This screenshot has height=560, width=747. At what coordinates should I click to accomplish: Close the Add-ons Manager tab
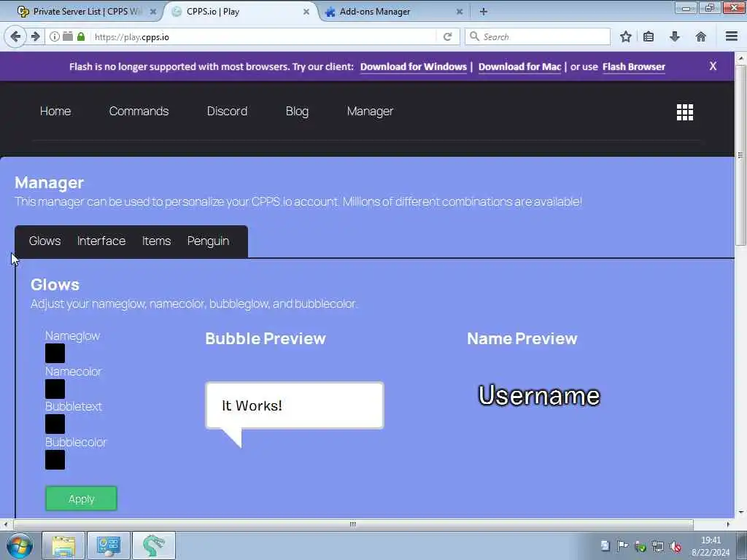[x=460, y=12]
